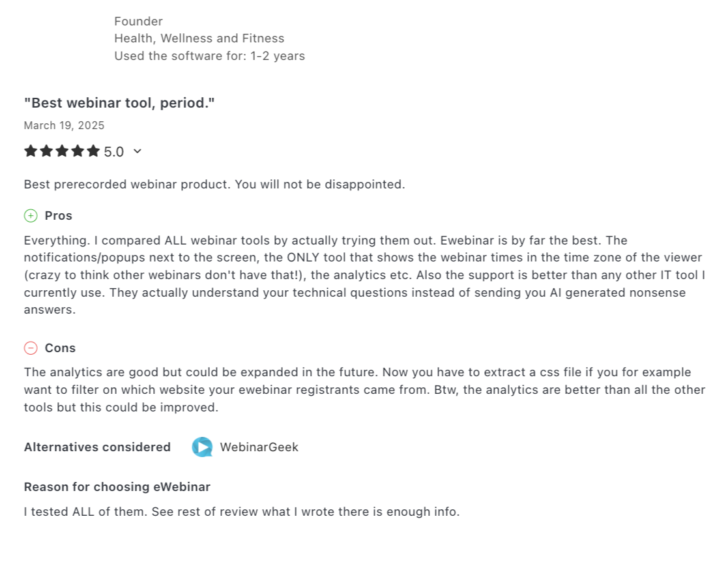Screen dimensions: 728x566
Task: Click the reviewer's Founder job title
Action: pos(138,22)
